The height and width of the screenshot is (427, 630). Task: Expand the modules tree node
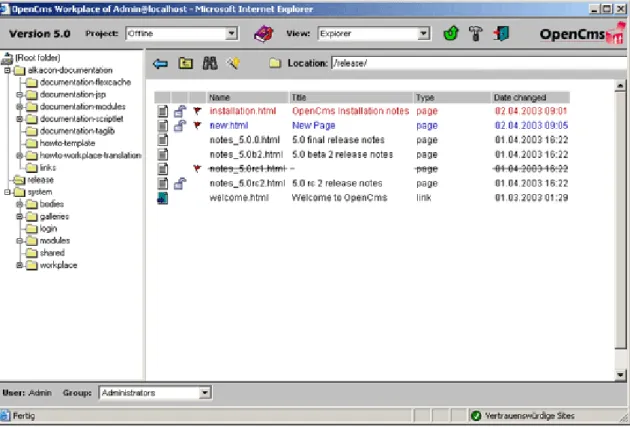click(x=19, y=241)
